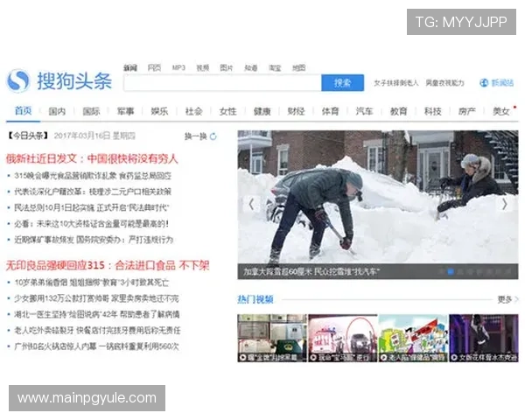Open the 315晚会曝光食品营销 news item
This screenshot has width=525, height=420.
[x=93, y=176]
